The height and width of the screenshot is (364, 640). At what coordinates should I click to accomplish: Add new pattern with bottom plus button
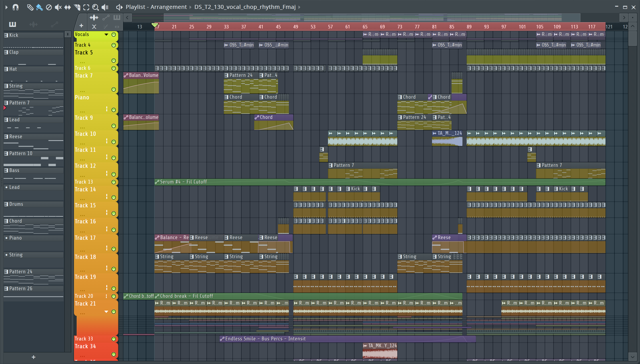pos(34,357)
